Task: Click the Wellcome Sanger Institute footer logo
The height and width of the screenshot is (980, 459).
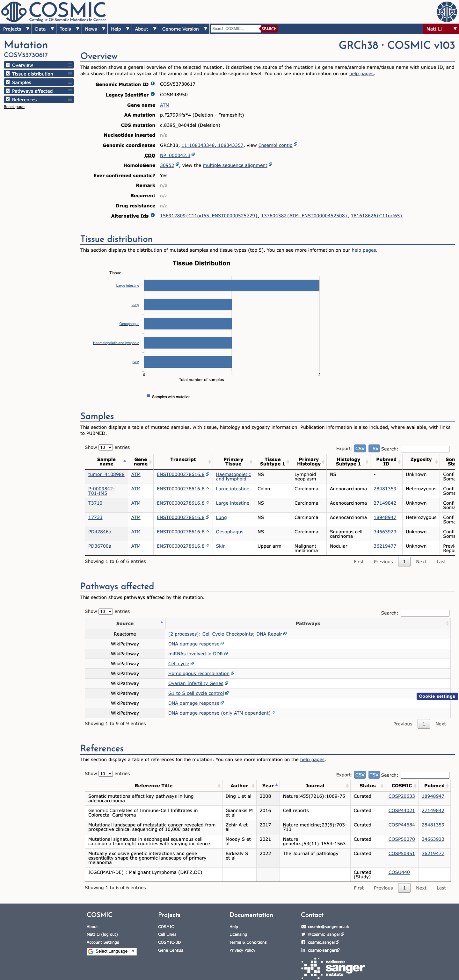Action: click(333, 968)
